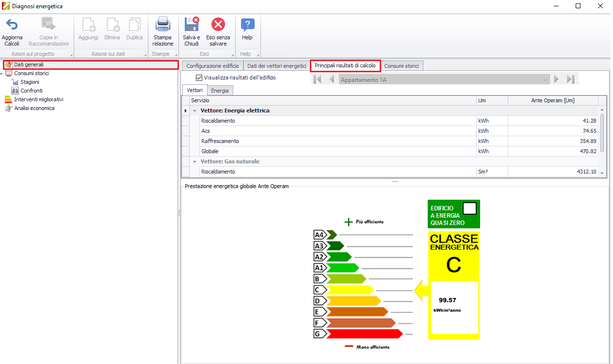Click the Stampa relazione printer icon
Viewport: 613px width, 364px height.
(x=162, y=24)
